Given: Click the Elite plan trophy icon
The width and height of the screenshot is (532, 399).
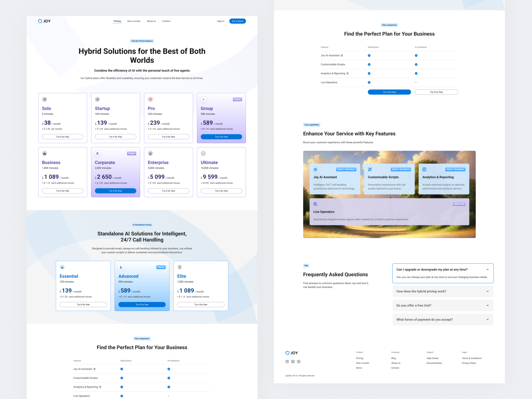Looking at the screenshot, I should pyautogui.click(x=180, y=267).
